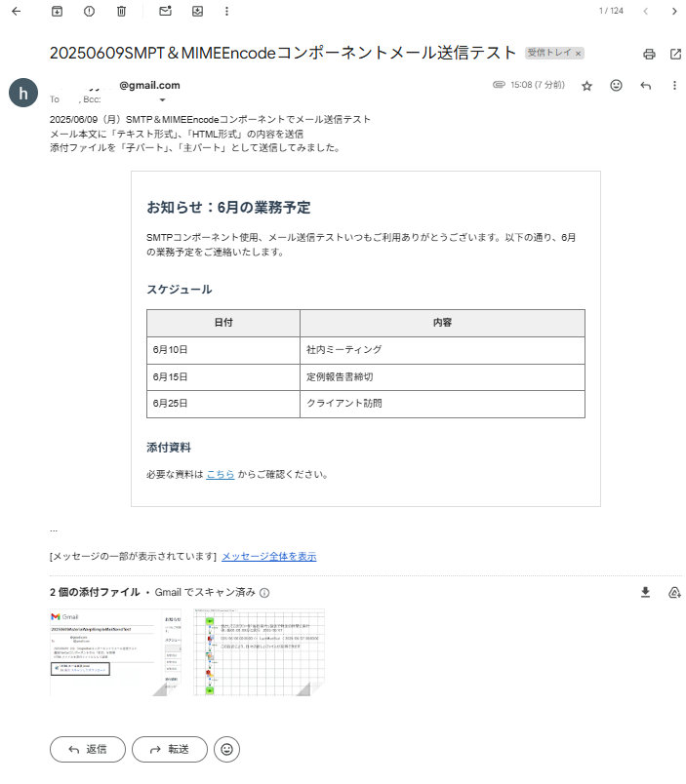Open the top toolbar more options menu
This screenshot has height=784, width=686.
click(226, 11)
